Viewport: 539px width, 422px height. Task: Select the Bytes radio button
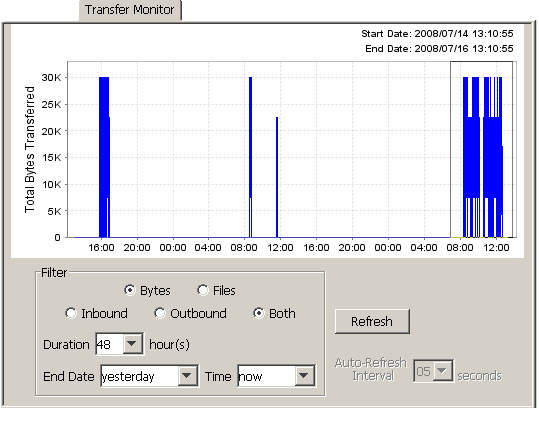click(x=130, y=290)
